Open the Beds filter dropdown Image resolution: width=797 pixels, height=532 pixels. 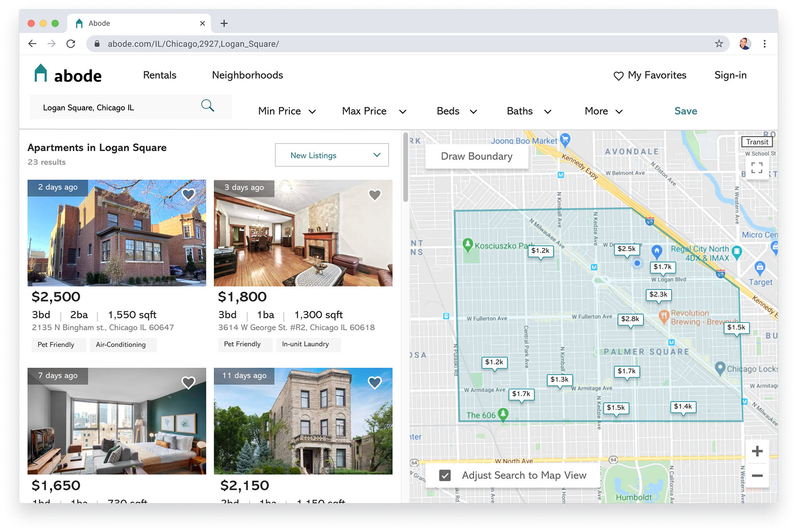tap(457, 111)
